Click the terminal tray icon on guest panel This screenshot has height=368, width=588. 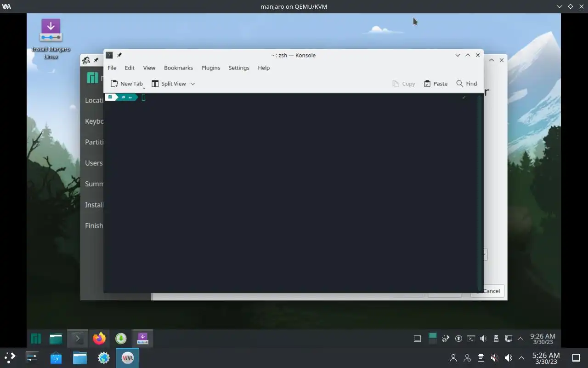pos(471,339)
